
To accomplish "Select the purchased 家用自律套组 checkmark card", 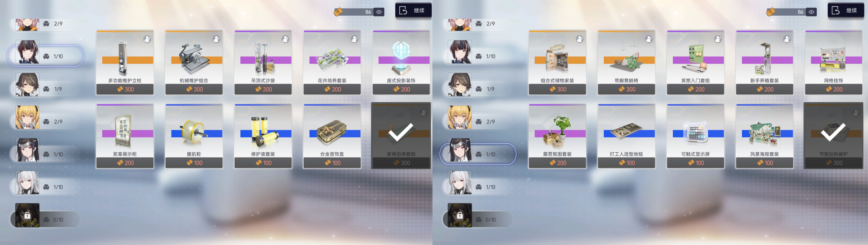I will [x=401, y=135].
